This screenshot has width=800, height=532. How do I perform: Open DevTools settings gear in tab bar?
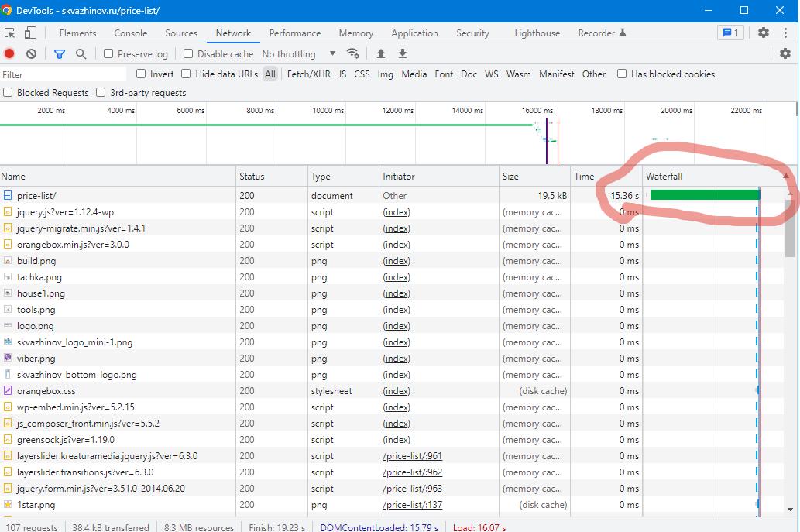coord(764,33)
